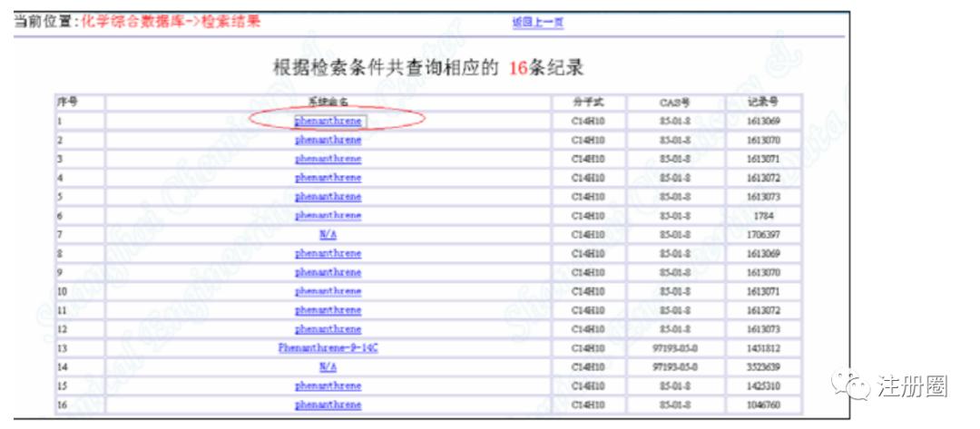Select record number 1613073 in row 12
Image resolution: width=980 pixels, height=429 pixels.
coord(763,329)
